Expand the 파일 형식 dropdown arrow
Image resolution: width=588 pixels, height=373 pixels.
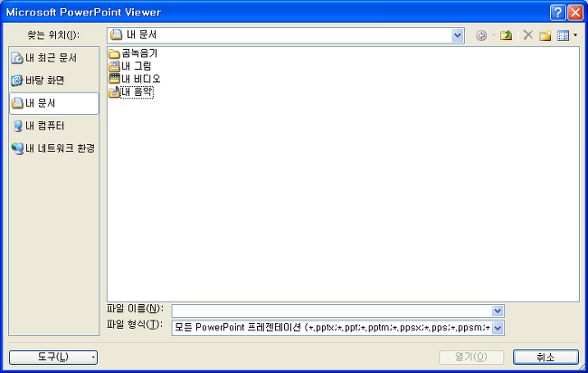[498, 328]
